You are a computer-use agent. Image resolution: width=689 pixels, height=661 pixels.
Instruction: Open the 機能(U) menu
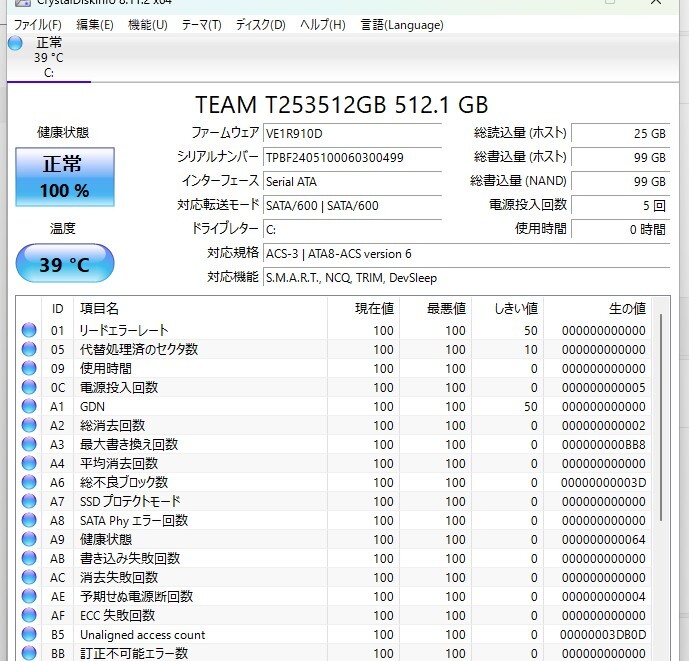click(148, 25)
